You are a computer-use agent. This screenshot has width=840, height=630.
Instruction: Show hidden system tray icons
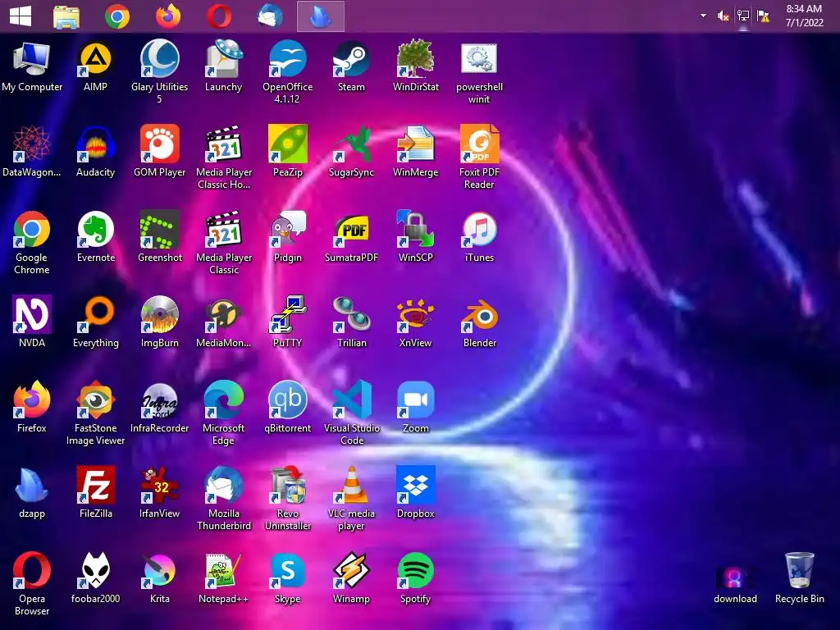(703, 16)
